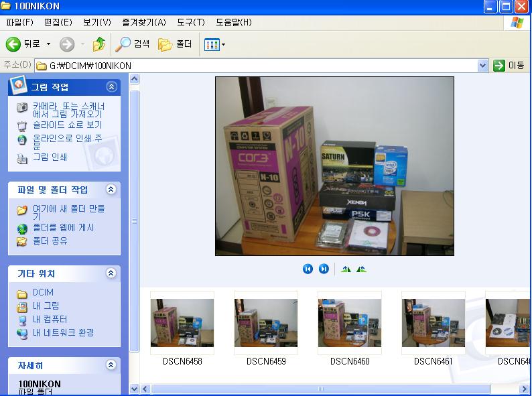Viewport: 532px width, 396px height.
Task: Show previous image in filmstrip
Action: pyautogui.click(x=308, y=269)
